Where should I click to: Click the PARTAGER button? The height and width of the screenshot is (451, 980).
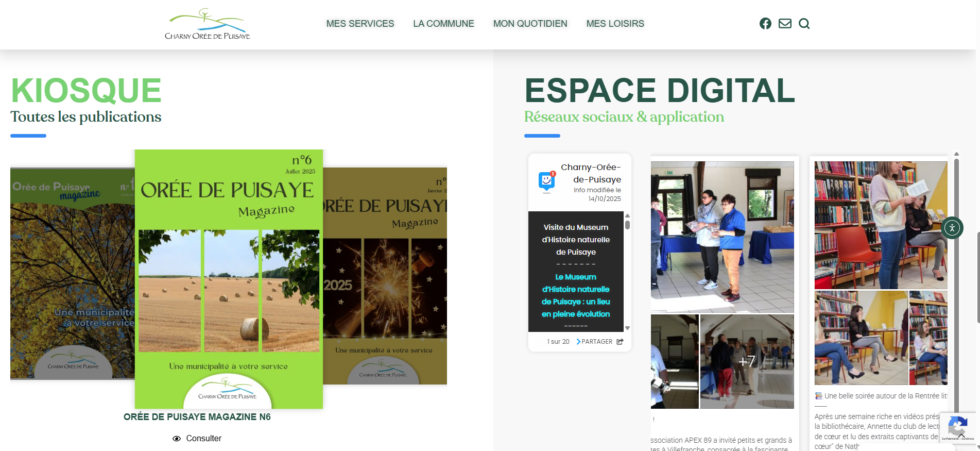[596, 342]
